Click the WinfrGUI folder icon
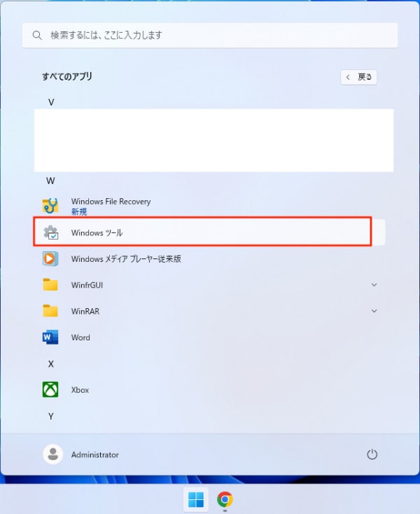The image size is (420, 514). [50, 284]
